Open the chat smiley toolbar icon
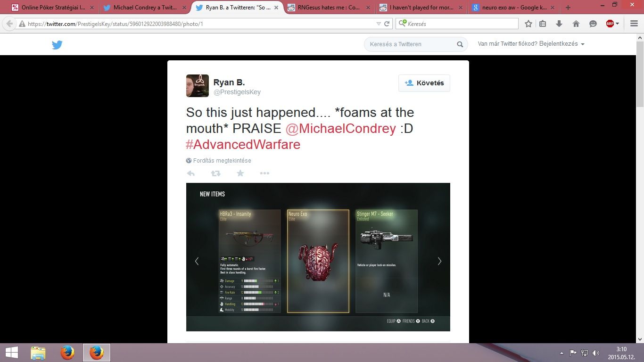Screen dimensions: 644x362 point(593,24)
